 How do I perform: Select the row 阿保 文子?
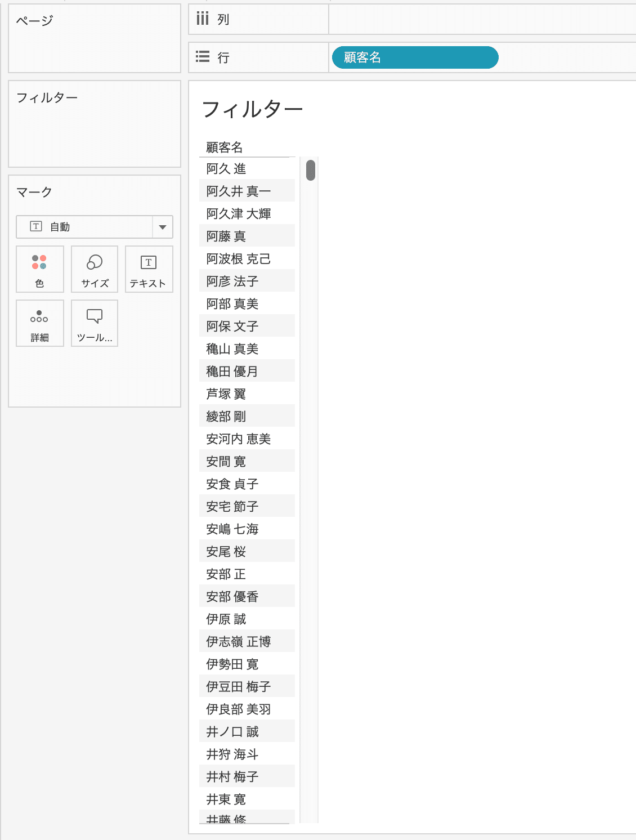tap(247, 326)
